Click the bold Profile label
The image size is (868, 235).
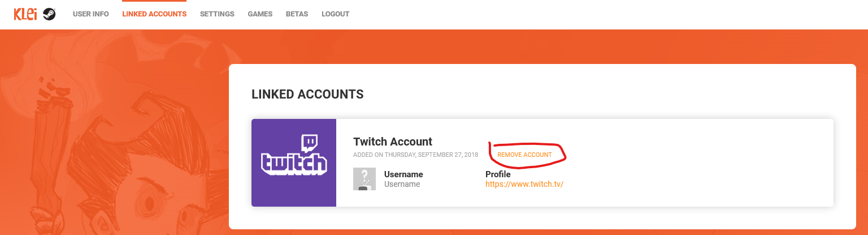click(x=498, y=174)
